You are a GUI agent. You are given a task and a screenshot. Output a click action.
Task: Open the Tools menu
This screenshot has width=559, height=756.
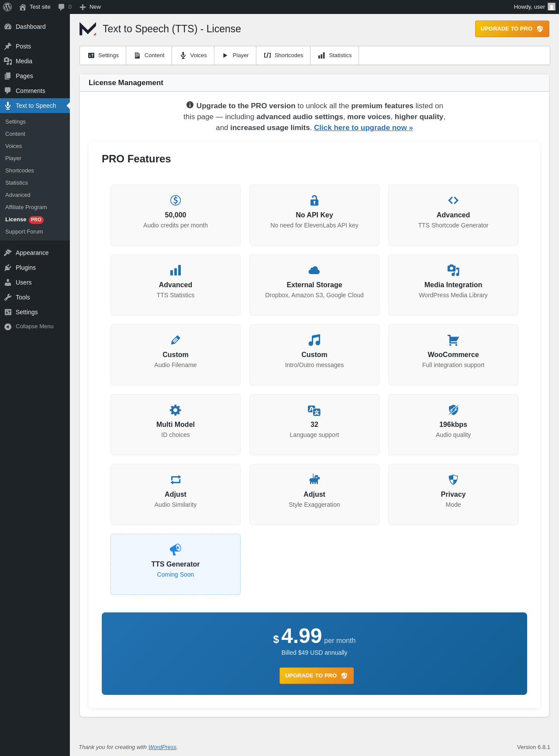pyautogui.click(x=35, y=297)
